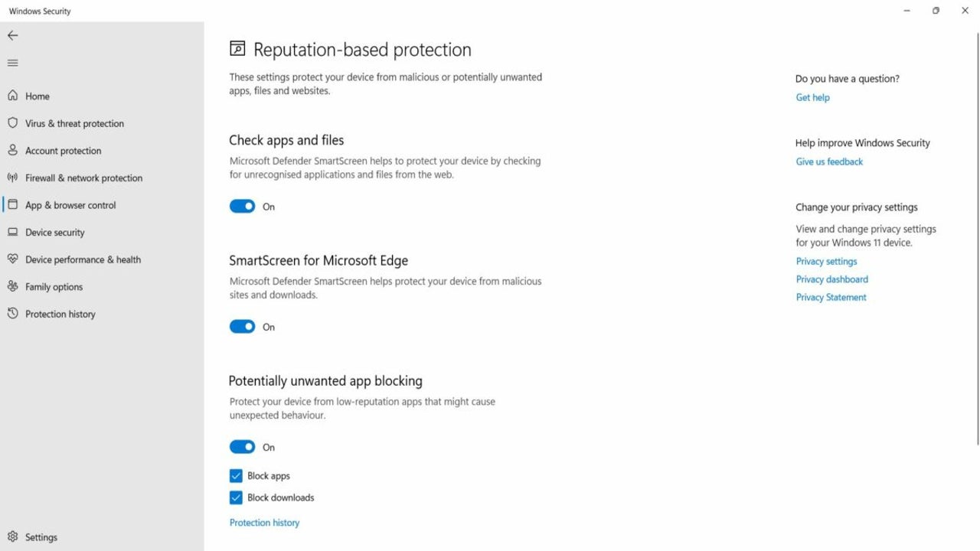Select App & browser control in sidebar
The width and height of the screenshot is (980, 551).
click(x=70, y=204)
